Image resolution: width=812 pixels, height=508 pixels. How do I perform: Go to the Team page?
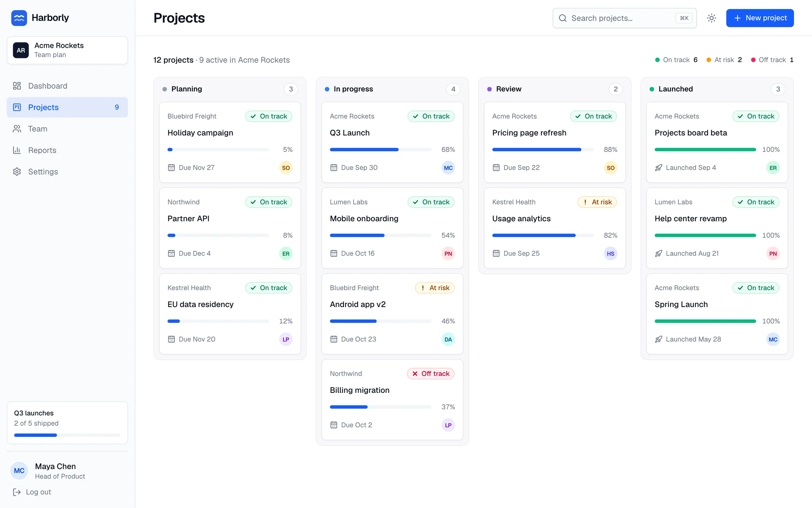[67, 129]
